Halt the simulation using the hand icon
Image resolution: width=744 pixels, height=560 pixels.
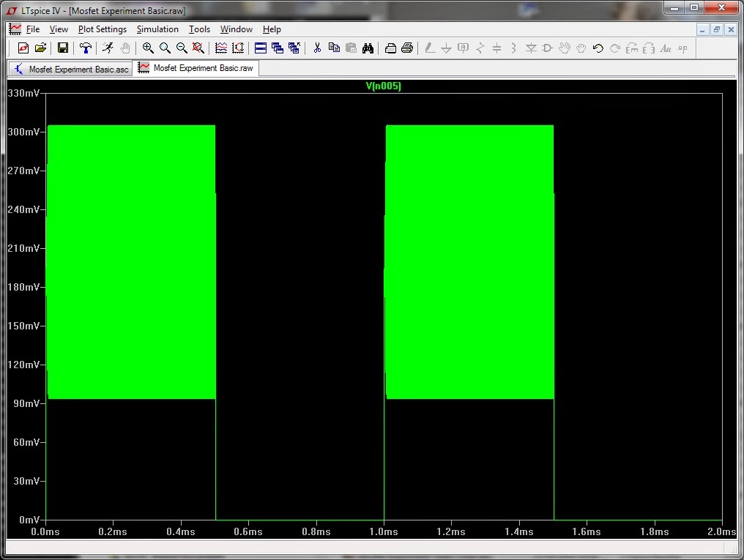(x=124, y=48)
